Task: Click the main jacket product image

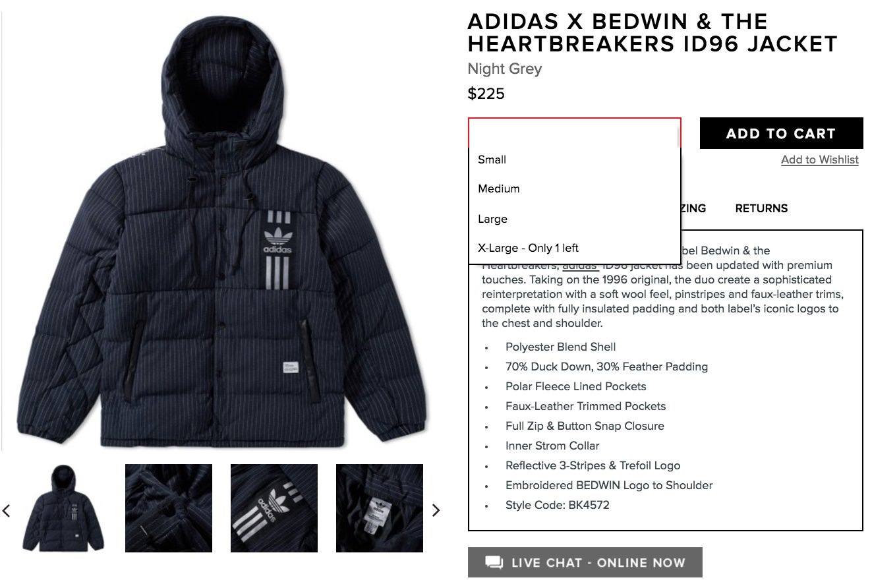Action: 225,231
